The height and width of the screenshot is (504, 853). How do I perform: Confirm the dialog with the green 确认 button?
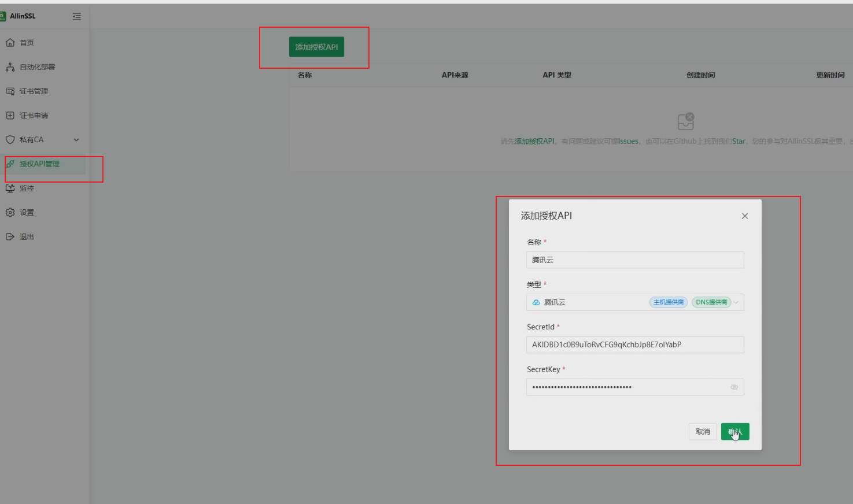734,432
